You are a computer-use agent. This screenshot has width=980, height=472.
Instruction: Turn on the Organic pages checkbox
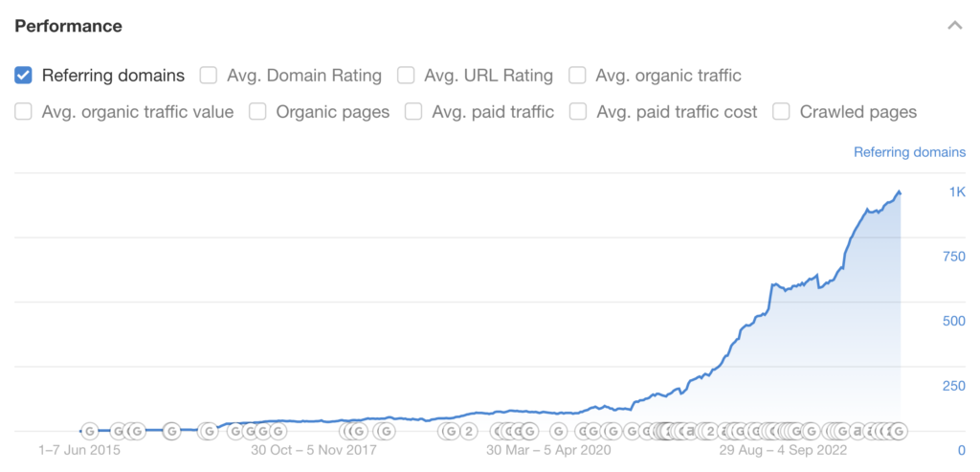tap(257, 112)
